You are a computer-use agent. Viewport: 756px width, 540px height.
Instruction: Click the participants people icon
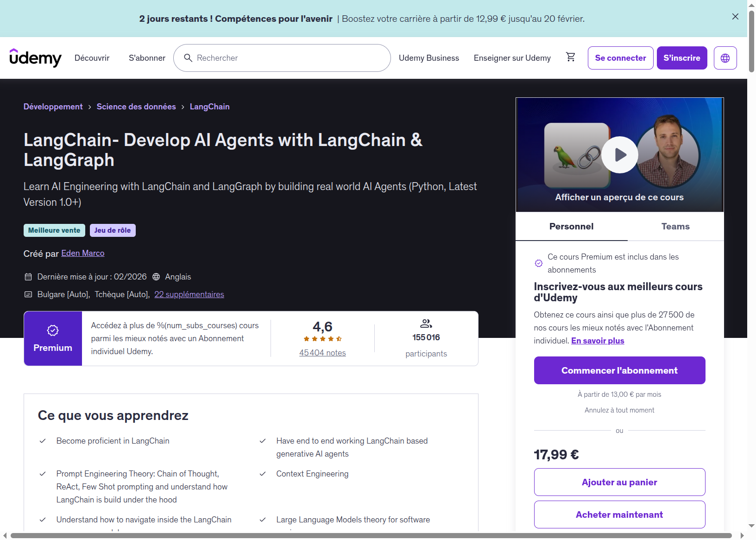click(x=426, y=324)
